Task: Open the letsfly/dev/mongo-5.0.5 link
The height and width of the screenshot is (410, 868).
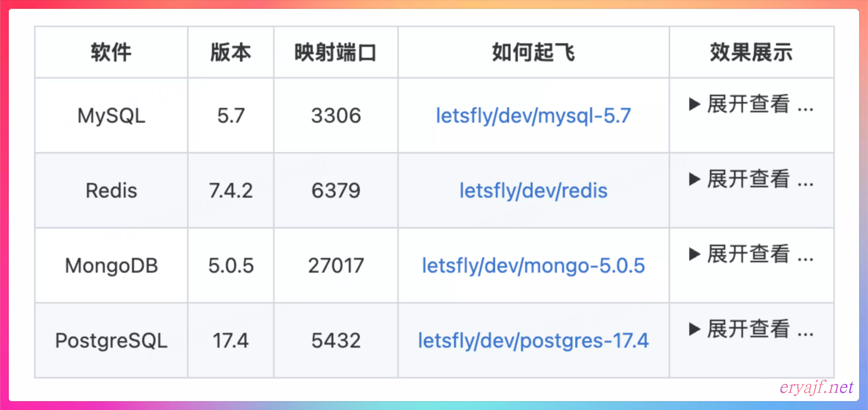Action: click(533, 266)
